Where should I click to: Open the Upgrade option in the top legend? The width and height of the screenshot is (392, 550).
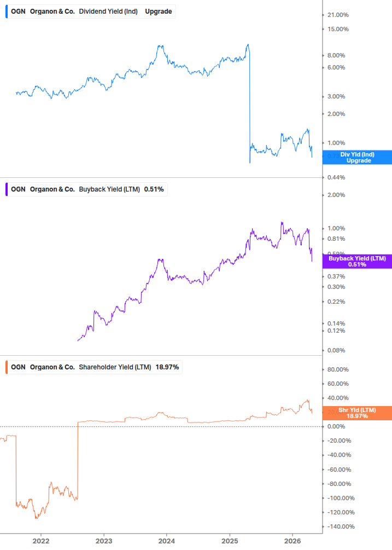pos(159,11)
